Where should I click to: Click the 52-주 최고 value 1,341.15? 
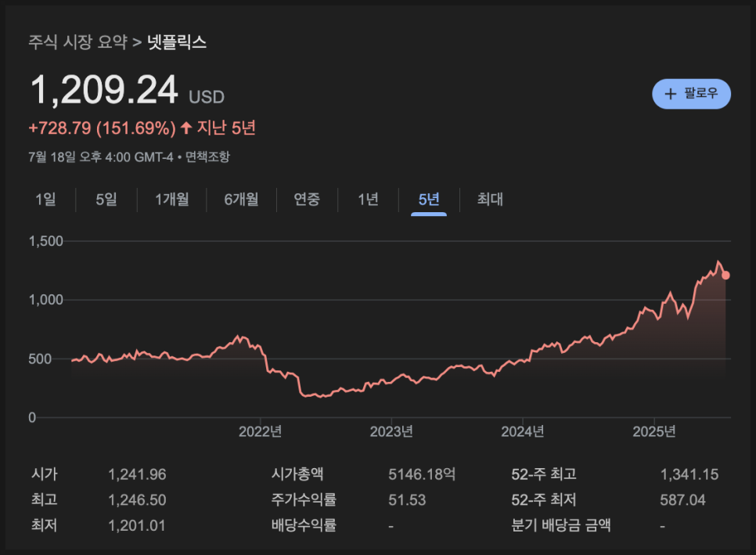(x=689, y=474)
